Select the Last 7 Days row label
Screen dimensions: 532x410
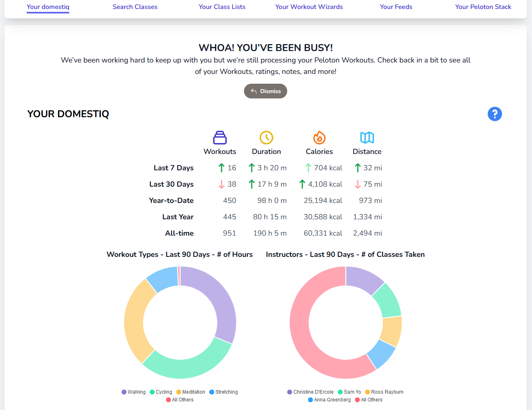click(x=174, y=168)
